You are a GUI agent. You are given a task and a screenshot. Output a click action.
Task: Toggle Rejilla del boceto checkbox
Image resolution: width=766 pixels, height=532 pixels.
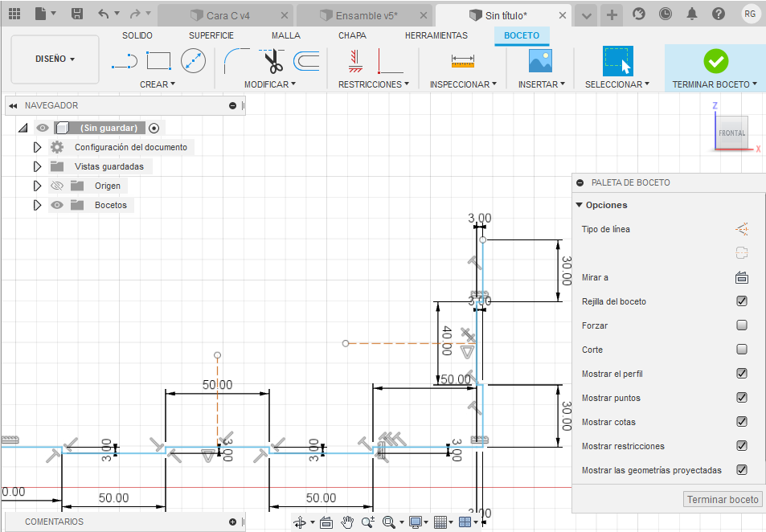click(x=742, y=301)
